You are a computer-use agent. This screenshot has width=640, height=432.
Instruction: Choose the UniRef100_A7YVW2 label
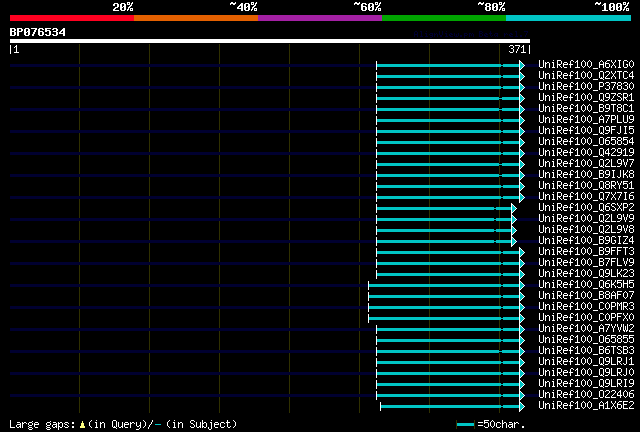586,329
